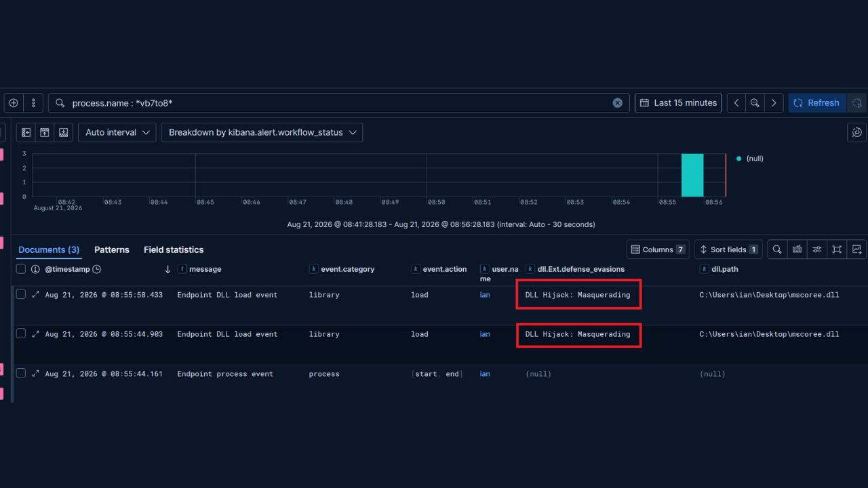This screenshot has height=488, width=868.
Task: Expand the 08:55:58.433 document details
Action: coord(35,294)
